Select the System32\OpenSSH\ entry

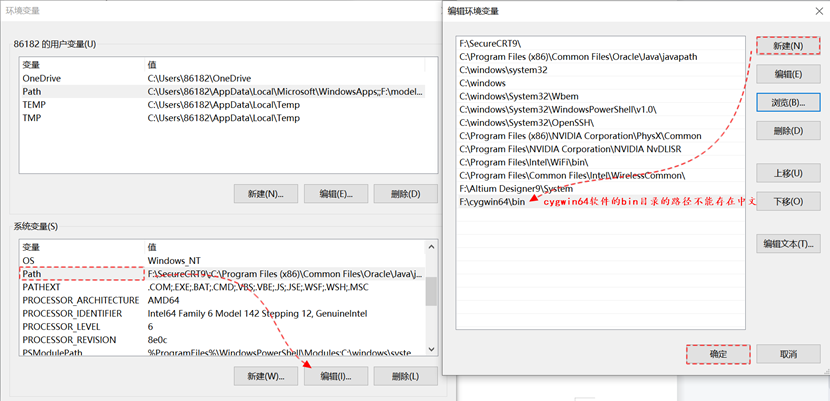[x=600, y=123]
